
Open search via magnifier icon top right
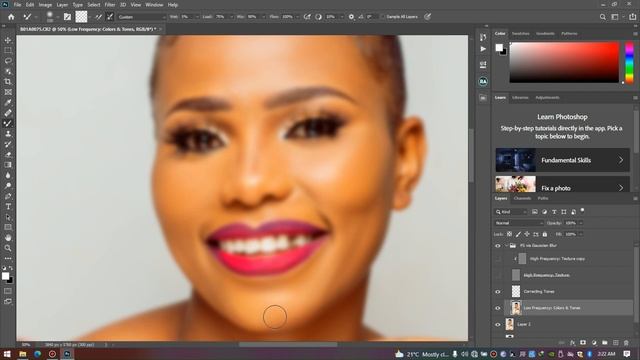click(602, 17)
